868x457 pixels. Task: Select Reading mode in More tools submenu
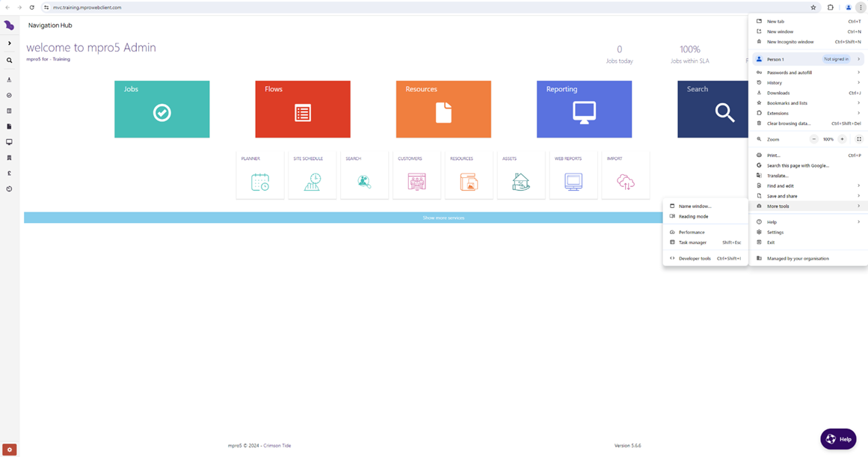(x=706, y=217)
